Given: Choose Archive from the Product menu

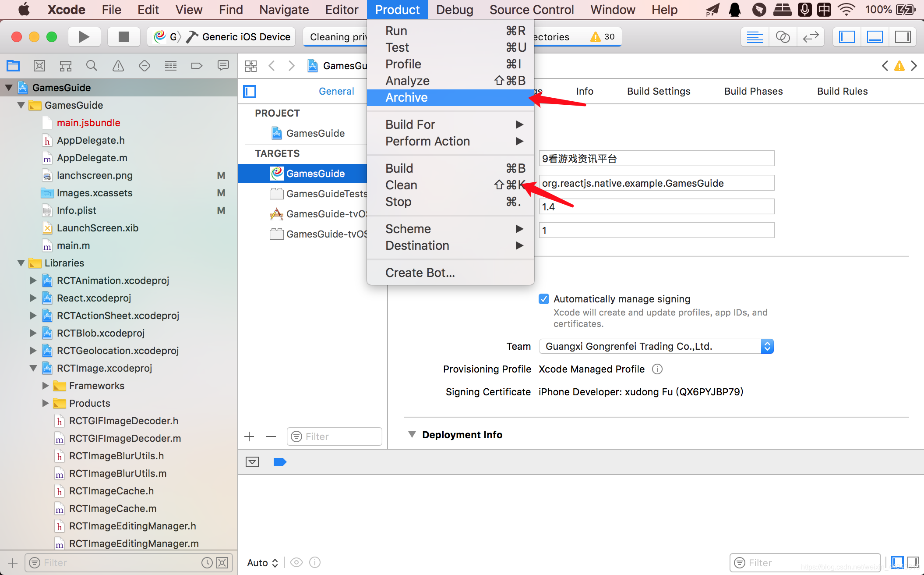Looking at the screenshot, I should (450, 97).
